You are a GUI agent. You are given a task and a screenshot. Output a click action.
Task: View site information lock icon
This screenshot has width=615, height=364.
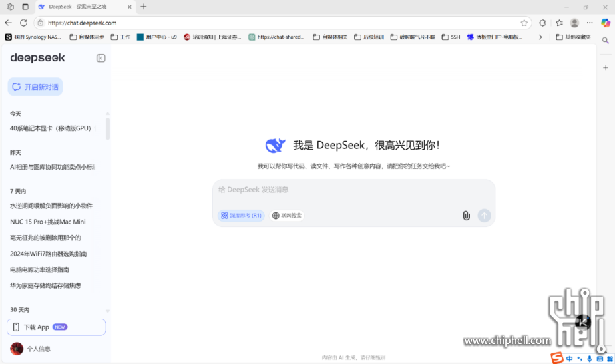coord(41,23)
